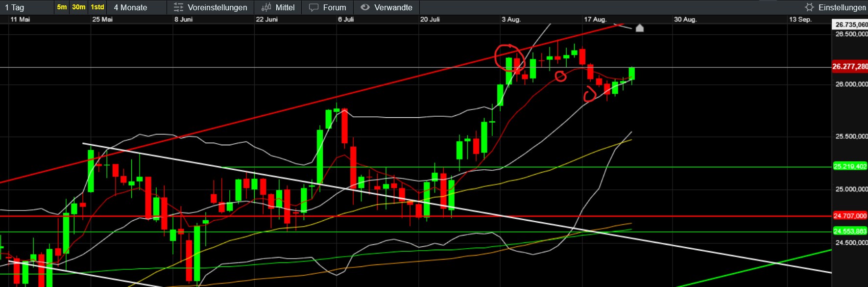Click the Einstellungen gear icon
This screenshot has height=287, width=868.
[x=809, y=7]
